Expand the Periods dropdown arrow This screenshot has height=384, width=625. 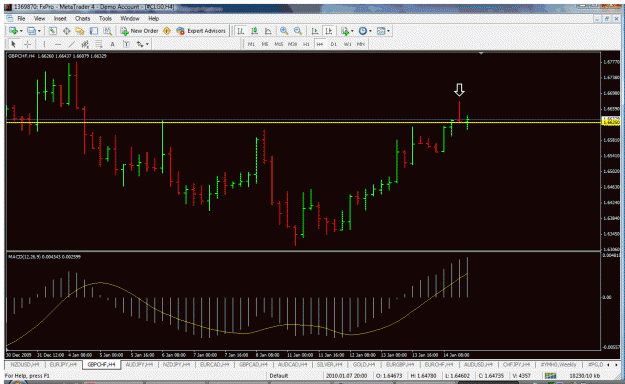point(370,31)
